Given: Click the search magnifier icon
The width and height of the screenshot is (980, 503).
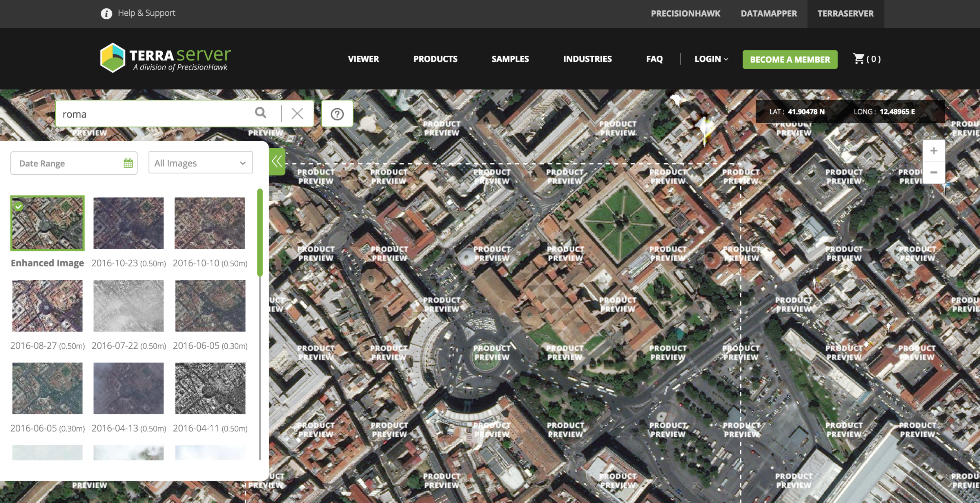Looking at the screenshot, I should click(261, 113).
